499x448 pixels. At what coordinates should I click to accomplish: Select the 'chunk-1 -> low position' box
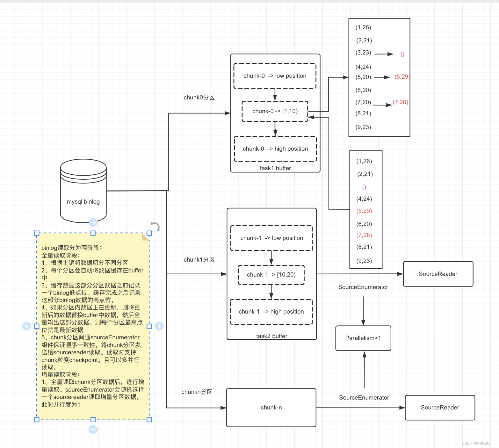[x=271, y=238]
